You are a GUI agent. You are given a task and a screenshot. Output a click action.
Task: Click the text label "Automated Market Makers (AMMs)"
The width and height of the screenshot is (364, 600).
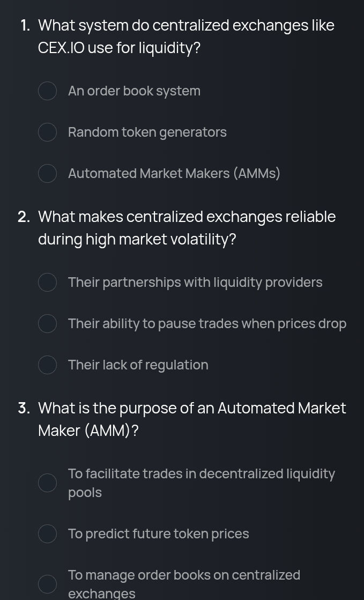(174, 173)
